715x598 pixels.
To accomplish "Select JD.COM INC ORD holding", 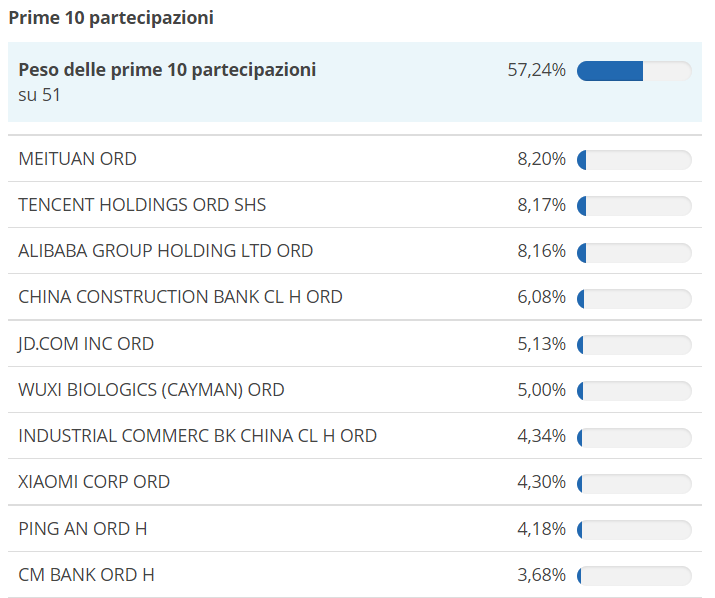I will (x=86, y=344).
